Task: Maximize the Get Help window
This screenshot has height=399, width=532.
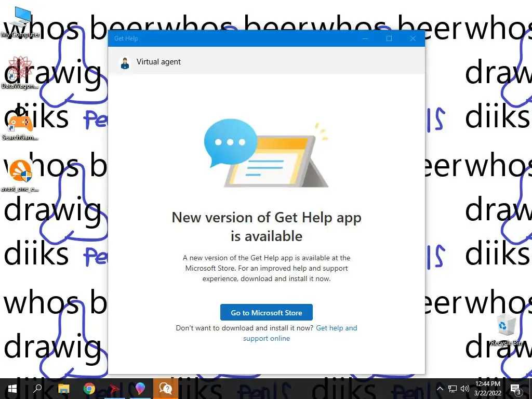Action: pyautogui.click(x=389, y=38)
